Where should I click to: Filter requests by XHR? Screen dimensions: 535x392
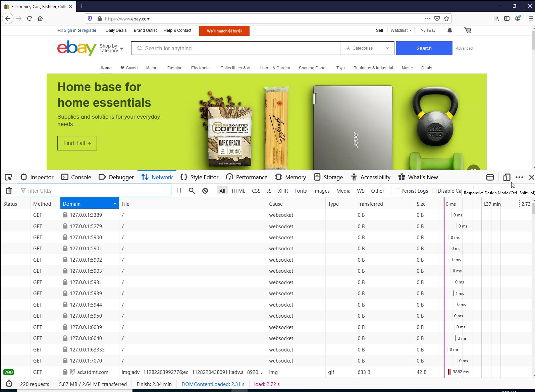[x=283, y=191]
